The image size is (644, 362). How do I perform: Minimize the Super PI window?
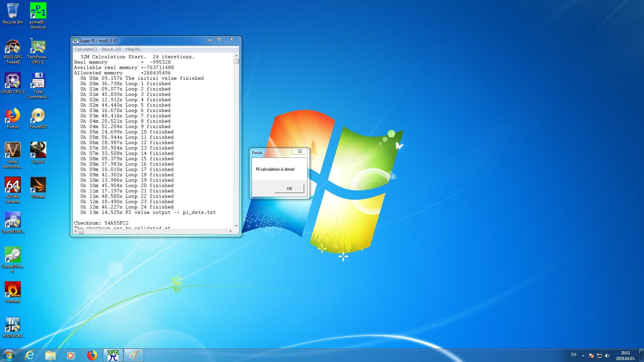[210, 40]
